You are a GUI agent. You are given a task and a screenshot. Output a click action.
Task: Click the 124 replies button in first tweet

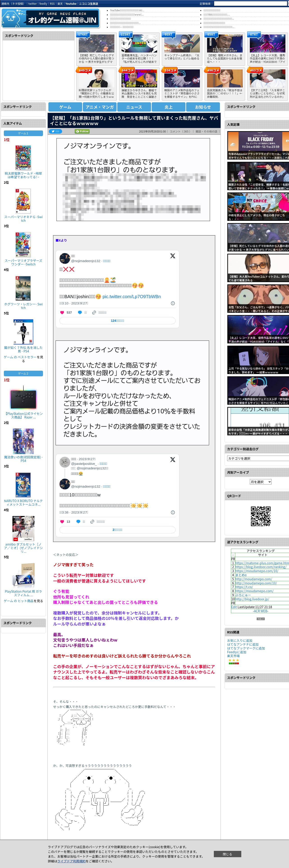click(117, 320)
